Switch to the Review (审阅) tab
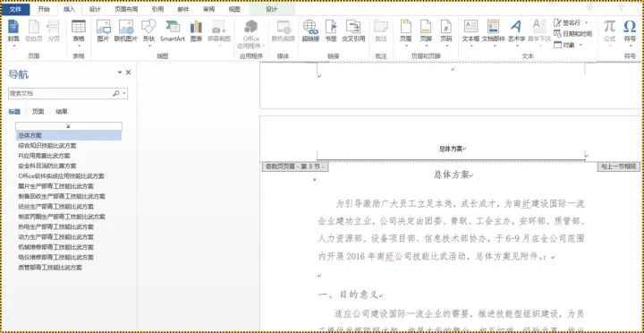Screen dimensions: 644x333 pos(208,9)
